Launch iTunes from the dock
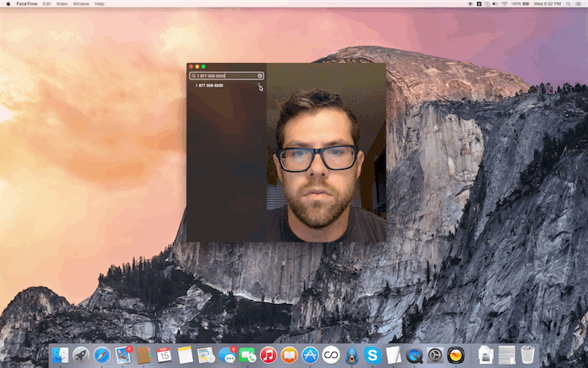Screen dimensions: 588x368 tap(269, 355)
